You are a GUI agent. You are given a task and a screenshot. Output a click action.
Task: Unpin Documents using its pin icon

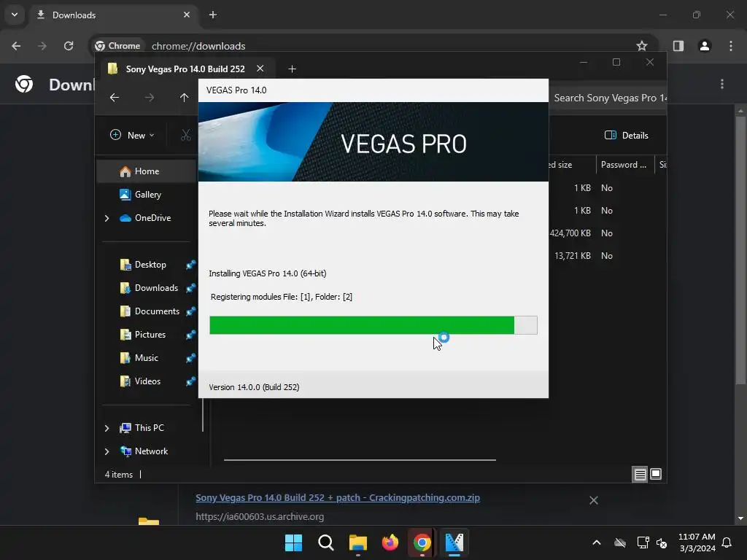coord(190,311)
